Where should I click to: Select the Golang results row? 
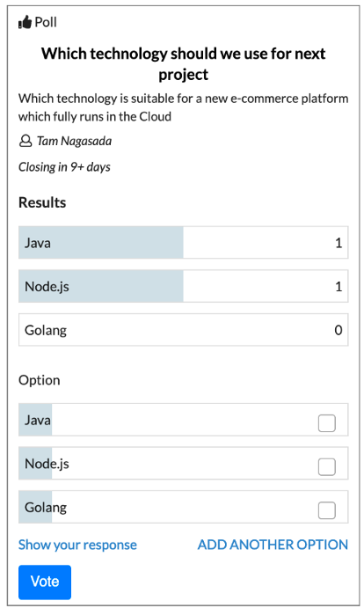tap(184, 330)
